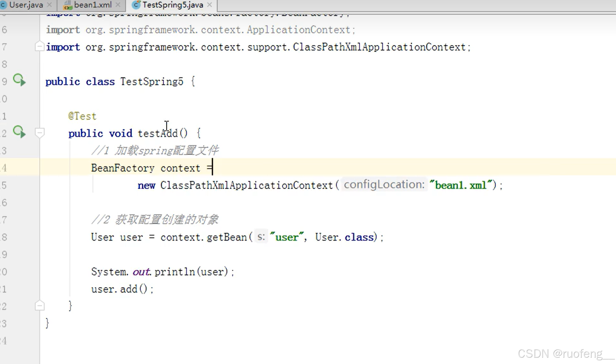
Task: Click fold end marker at method closing brace
Action: pyautogui.click(x=39, y=306)
